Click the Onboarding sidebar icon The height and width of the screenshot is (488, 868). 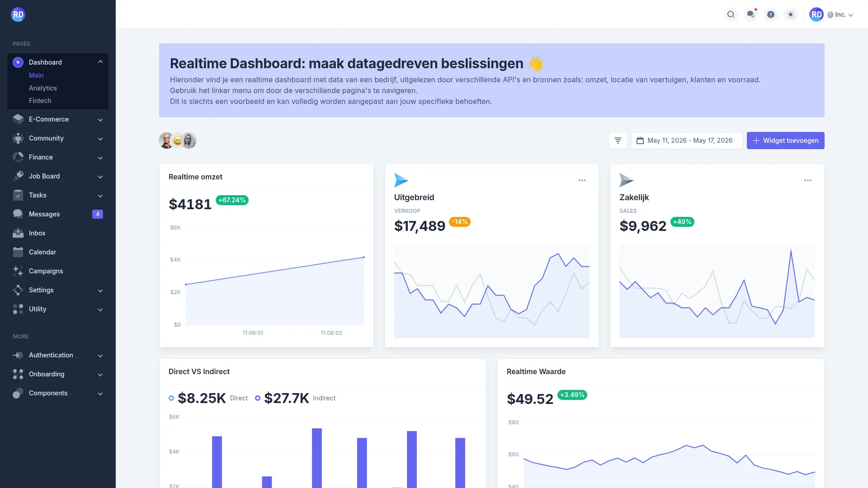[x=18, y=374]
